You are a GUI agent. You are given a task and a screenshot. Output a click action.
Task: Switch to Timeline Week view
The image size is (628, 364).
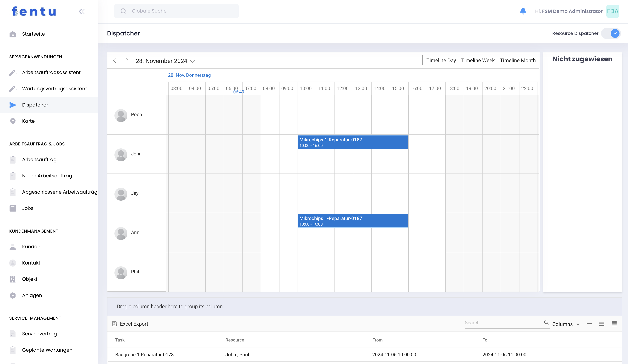pyautogui.click(x=478, y=61)
